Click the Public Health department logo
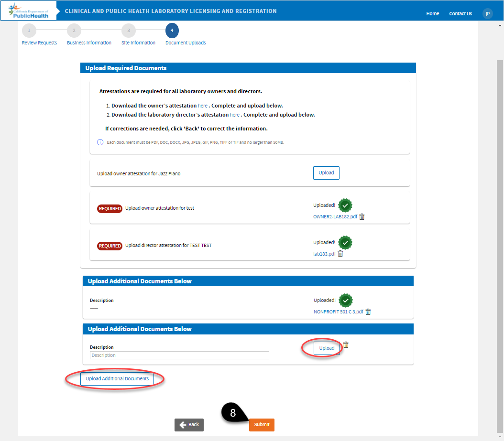This screenshot has width=504, height=441. coord(29,11)
